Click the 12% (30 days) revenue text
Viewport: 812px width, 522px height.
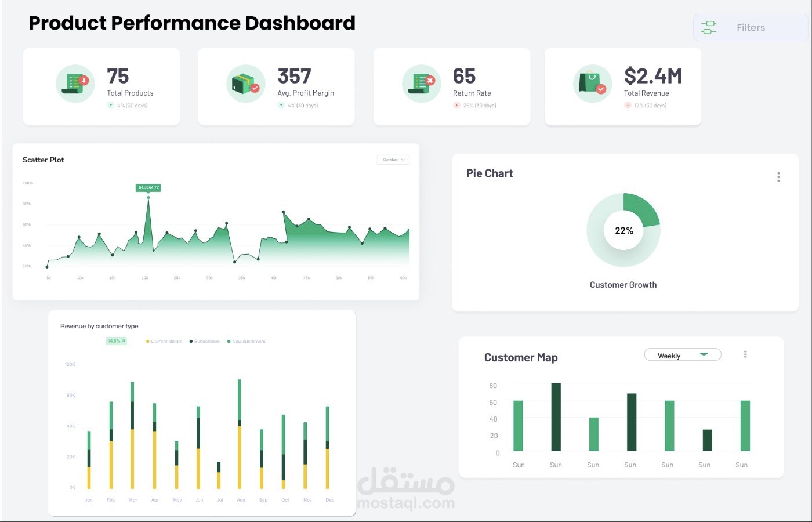(650, 106)
